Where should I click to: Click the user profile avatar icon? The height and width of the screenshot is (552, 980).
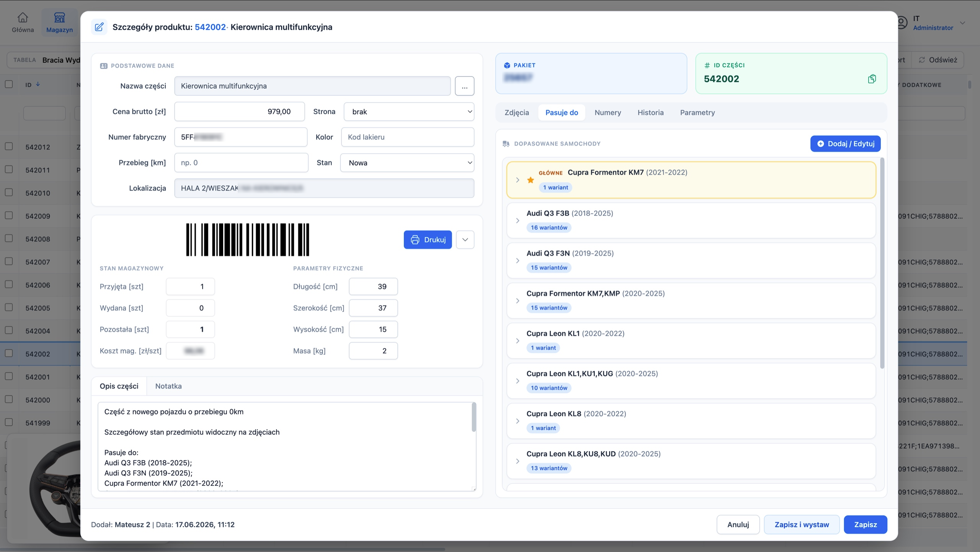(x=901, y=22)
